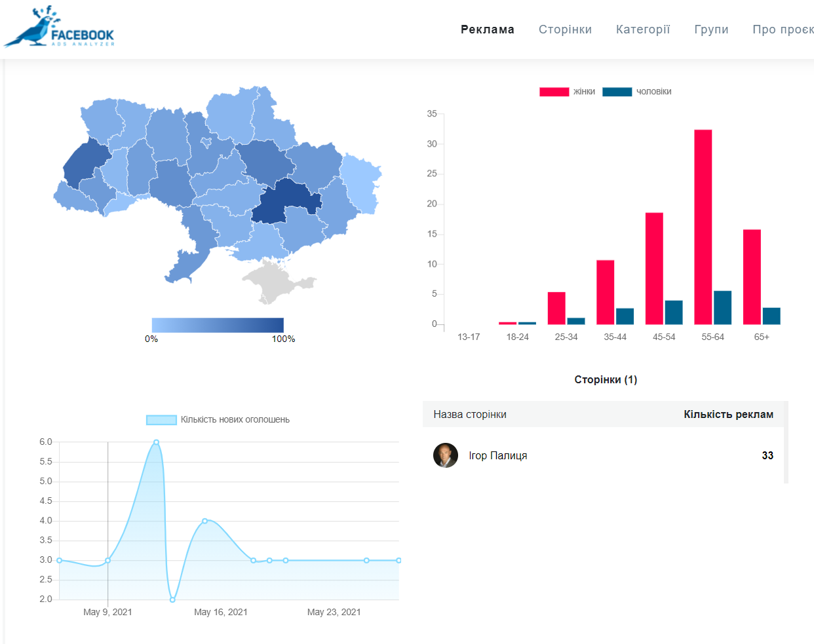The height and width of the screenshot is (644, 814).
Task: Open the Категорії navigation item
Action: click(643, 29)
